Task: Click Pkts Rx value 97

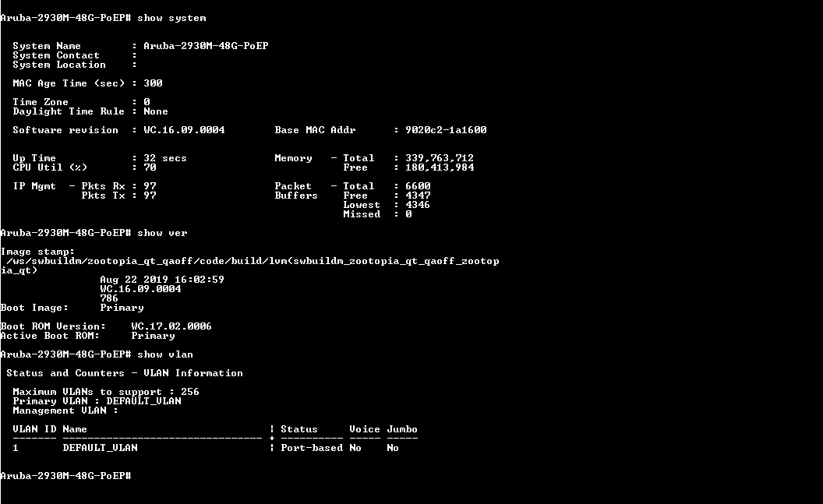Action: coord(150,186)
